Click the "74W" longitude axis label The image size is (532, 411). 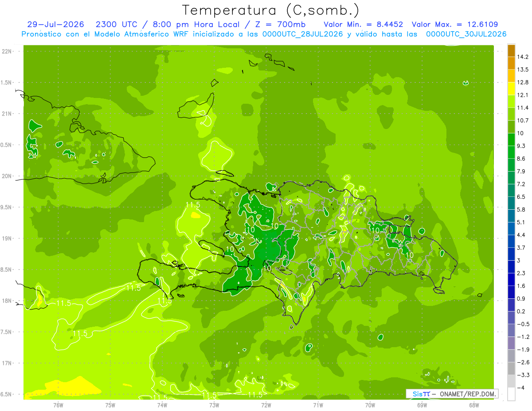162,404
